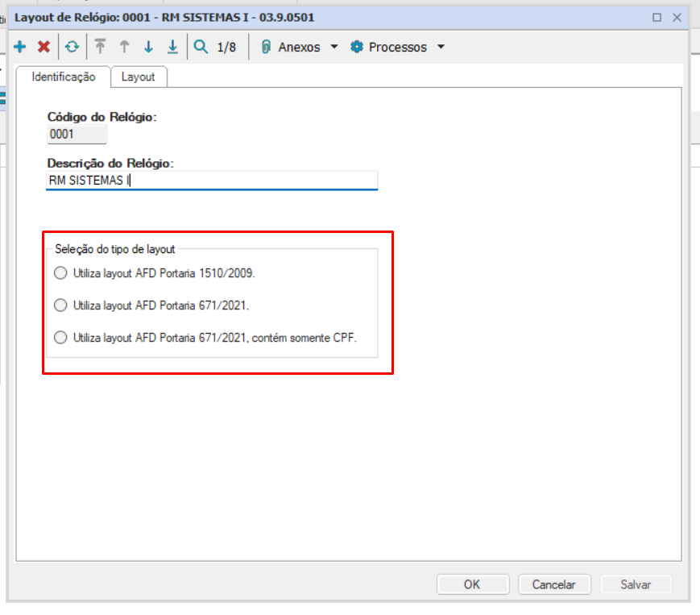Select the Identificação tab

coord(64,77)
